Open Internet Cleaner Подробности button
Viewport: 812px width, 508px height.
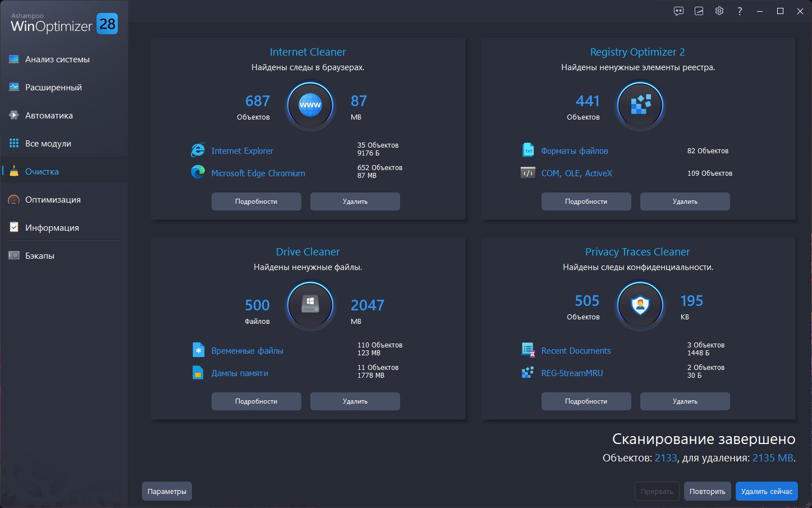[256, 202]
